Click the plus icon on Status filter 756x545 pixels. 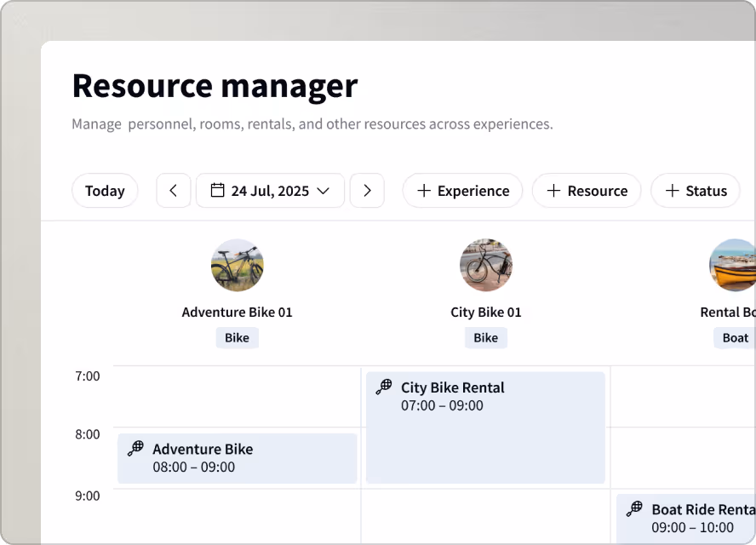point(672,191)
